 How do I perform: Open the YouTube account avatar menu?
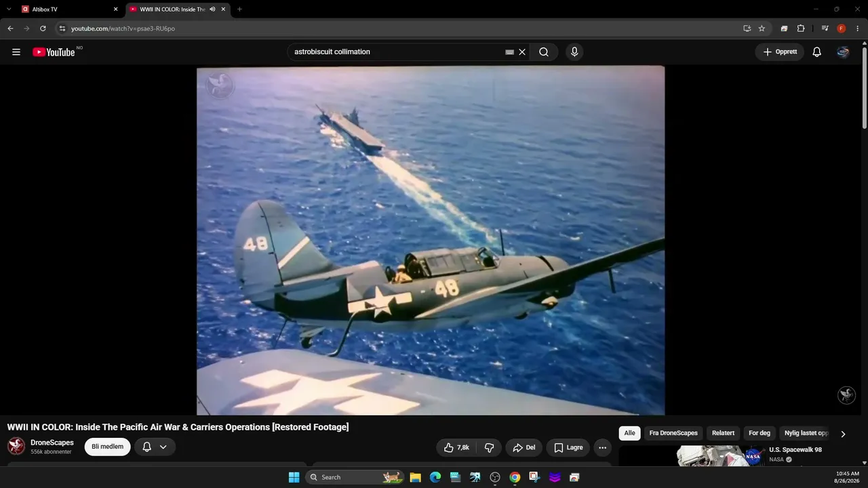(x=843, y=52)
